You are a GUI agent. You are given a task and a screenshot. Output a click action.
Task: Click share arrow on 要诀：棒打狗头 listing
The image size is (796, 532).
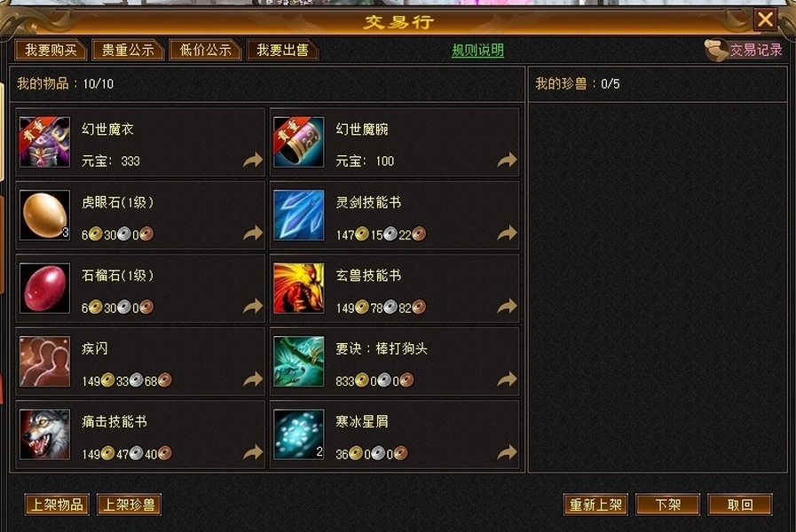507,379
